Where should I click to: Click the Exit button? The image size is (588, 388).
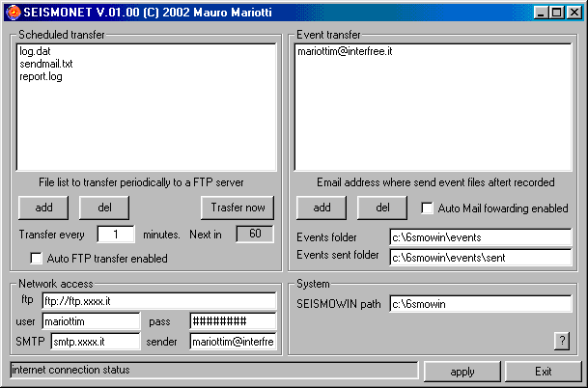pyautogui.click(x=543, y=372)
